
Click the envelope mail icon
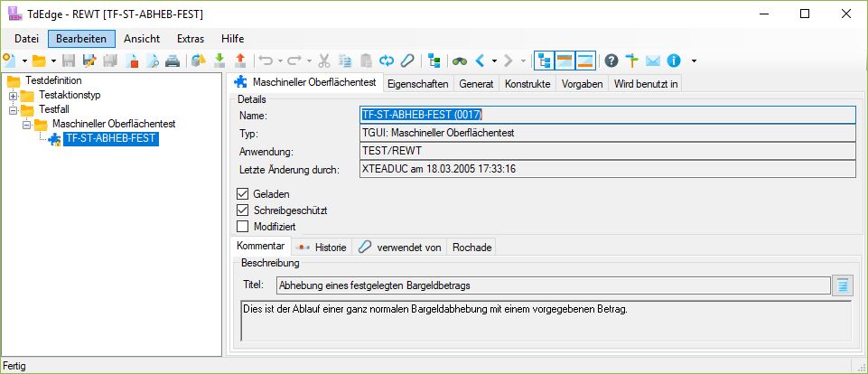tap(653, 61)
